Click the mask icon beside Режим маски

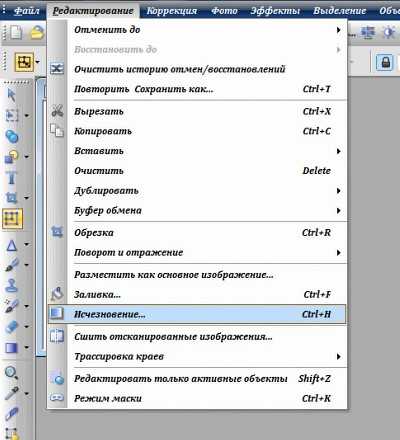(57, 397)
